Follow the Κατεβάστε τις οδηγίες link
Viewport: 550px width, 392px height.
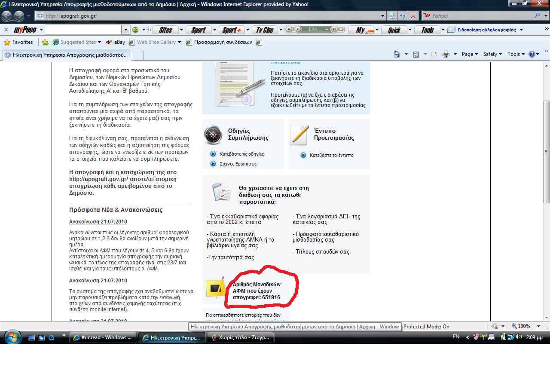point(241,154)
